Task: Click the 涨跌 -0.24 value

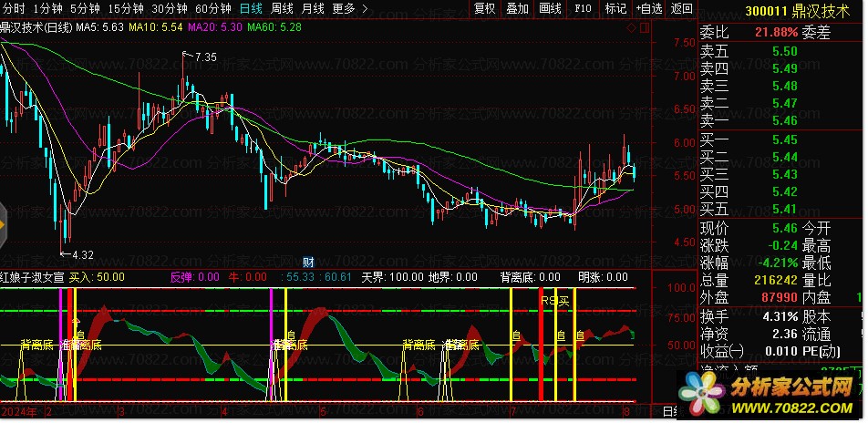Action: [781, 245]
